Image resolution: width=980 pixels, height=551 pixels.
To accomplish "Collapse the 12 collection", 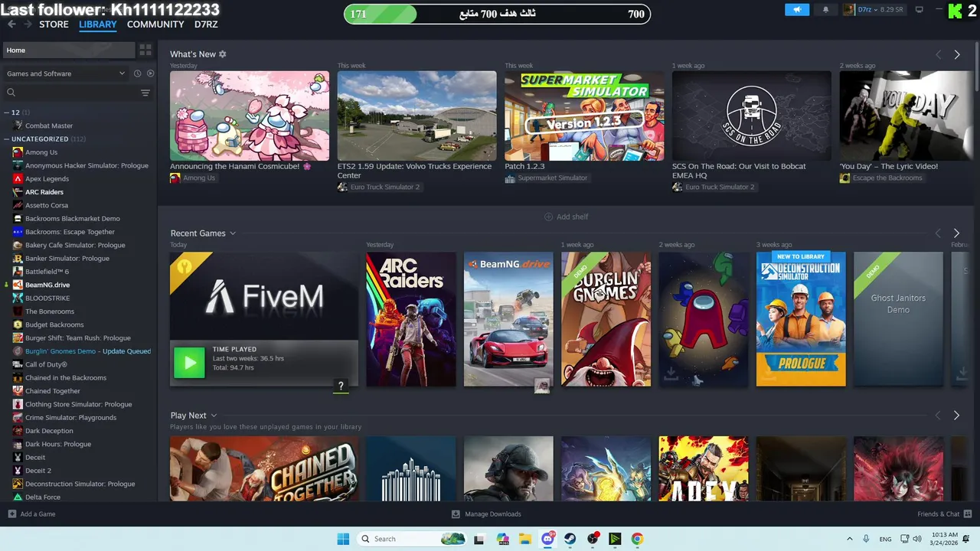I will [x=7, y=112].
